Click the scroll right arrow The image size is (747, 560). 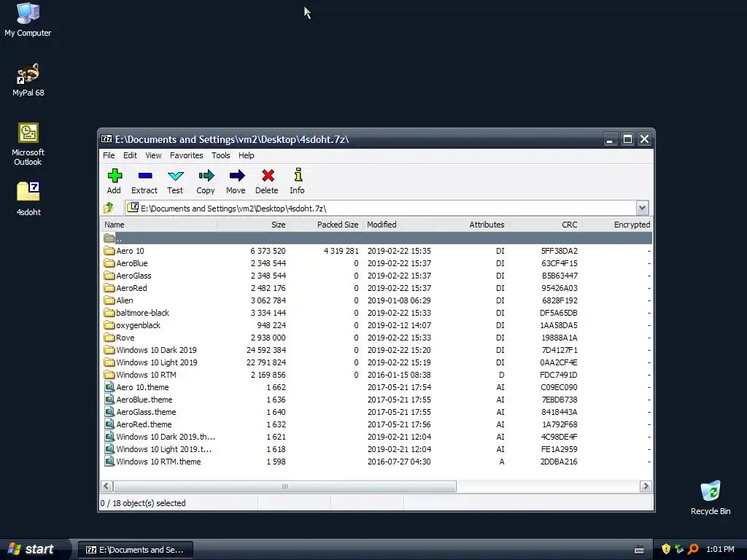pos(646,486)
